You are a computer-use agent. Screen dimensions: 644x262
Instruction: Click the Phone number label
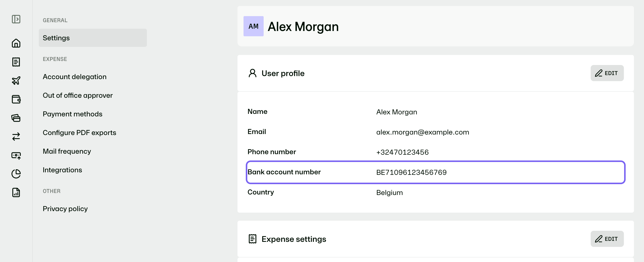click(272, 152)
